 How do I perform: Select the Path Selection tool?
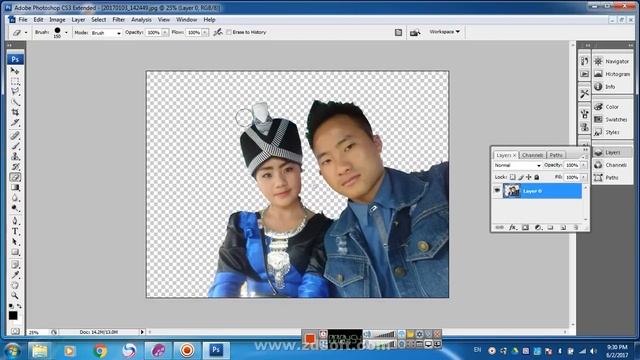coord(15,242)
